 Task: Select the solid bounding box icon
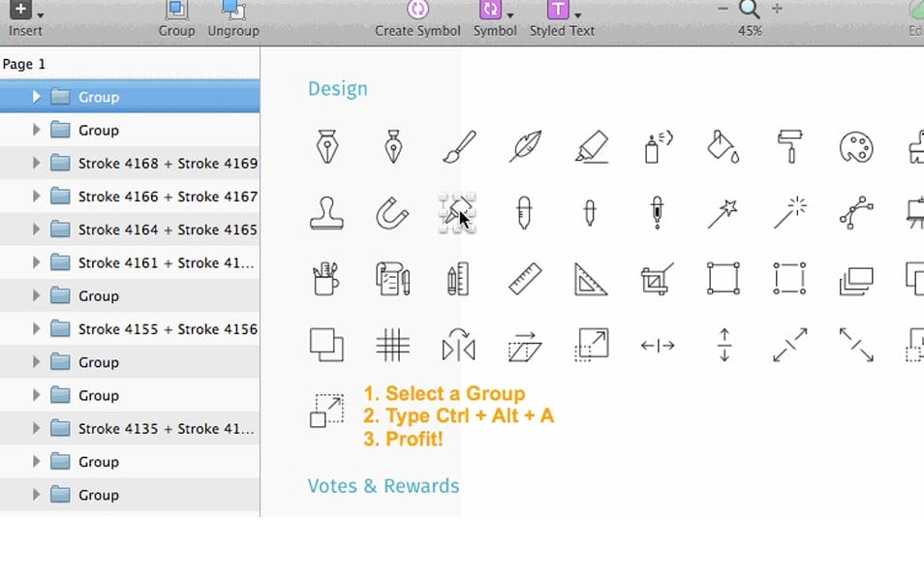724,279
